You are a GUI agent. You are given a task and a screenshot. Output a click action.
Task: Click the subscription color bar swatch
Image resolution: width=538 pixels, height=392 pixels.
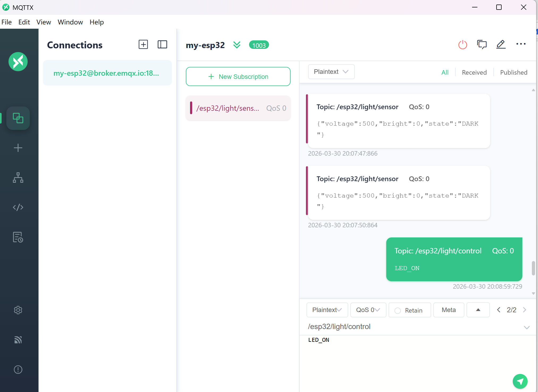[x=191, y=108]
